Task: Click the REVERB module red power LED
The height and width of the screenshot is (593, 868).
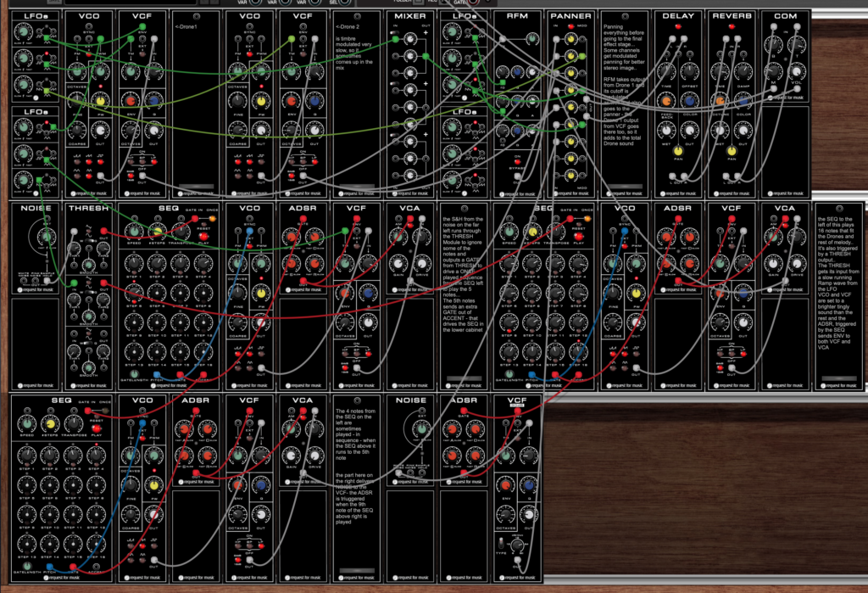Action: click(x=732, y=27)
